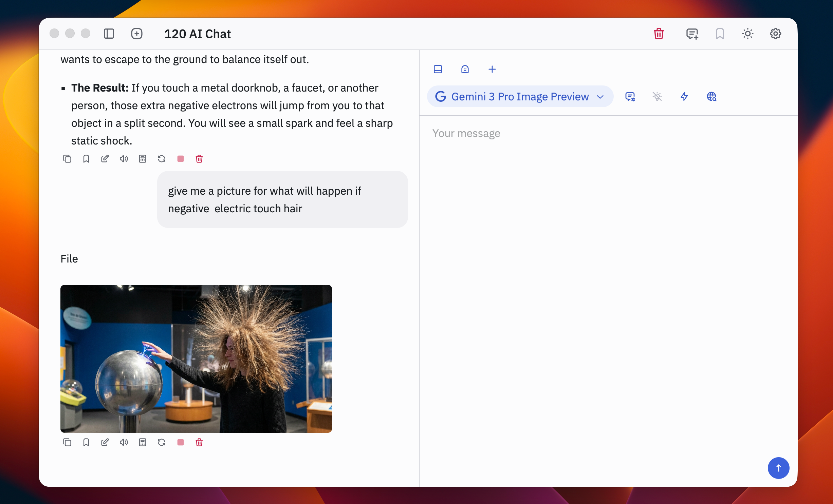Image resolution: width=833 pixels, height=504 pixels.
Task: Regenerate the image response
Action: coord(162,442)
